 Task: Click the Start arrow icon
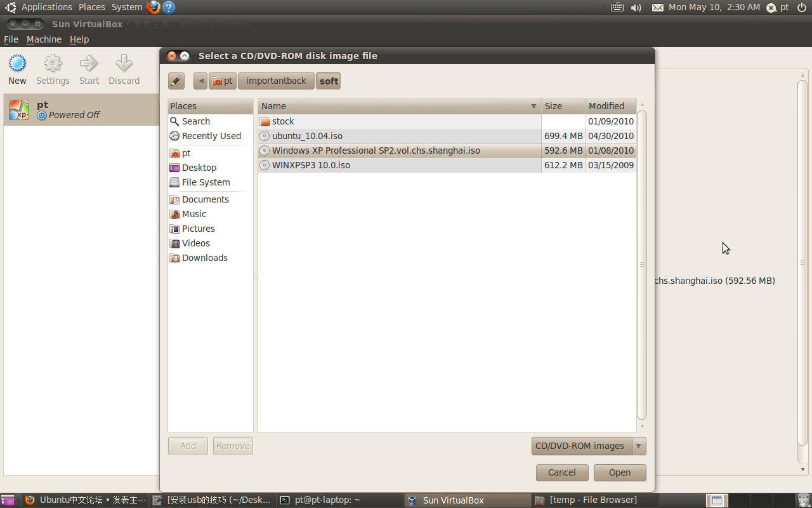(x=89, y=63)
